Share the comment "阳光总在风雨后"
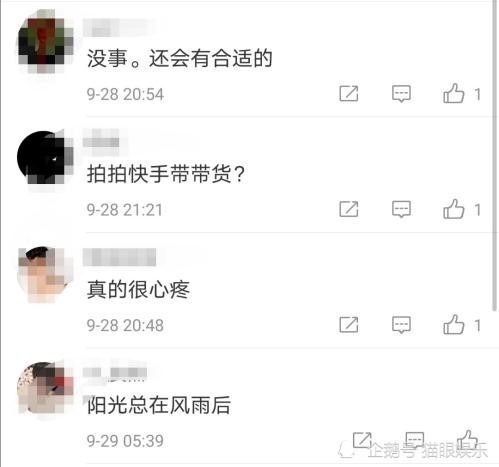This screenshot has height=467, width=499. [x=362, y=440]
